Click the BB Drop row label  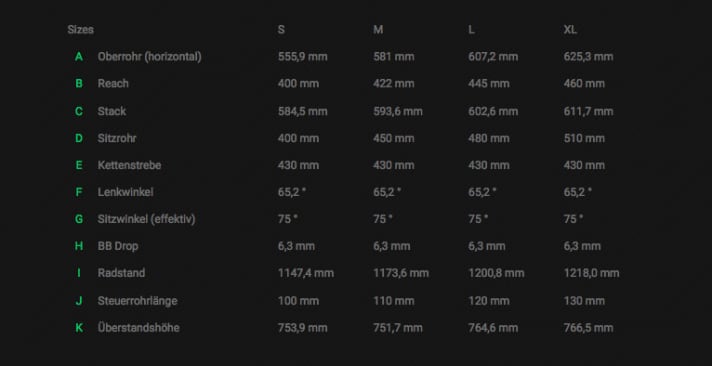click(x=118, y=246)
